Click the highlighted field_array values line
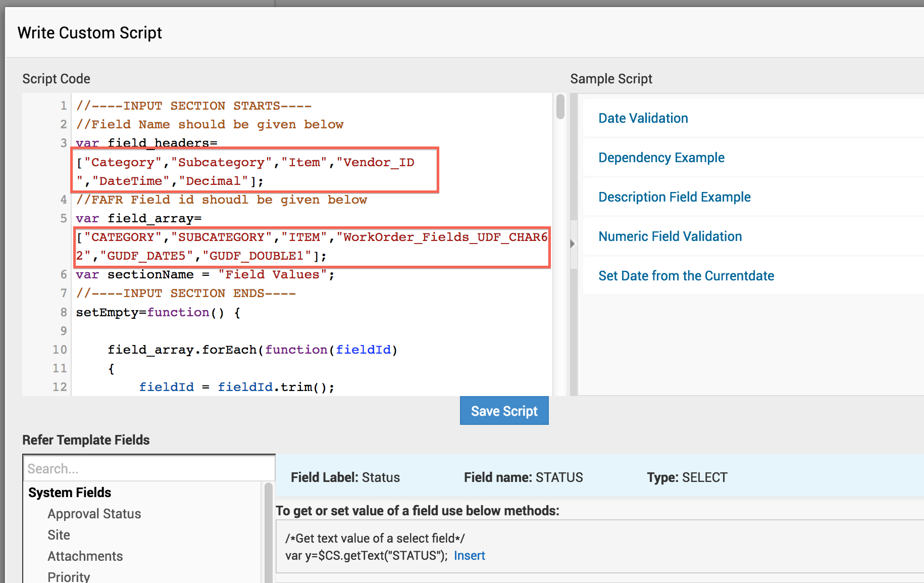 click(x=311, y=237)
